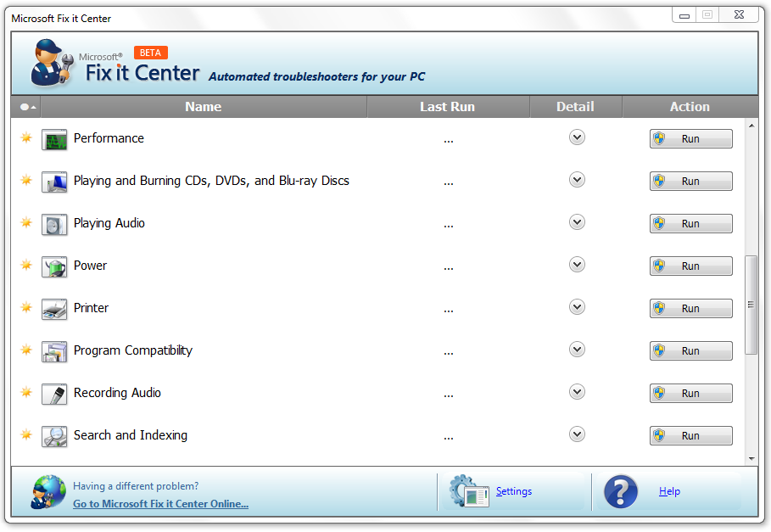Run the Performance troubleshooter
Screen dimensions: 771x532
point(691,138)
